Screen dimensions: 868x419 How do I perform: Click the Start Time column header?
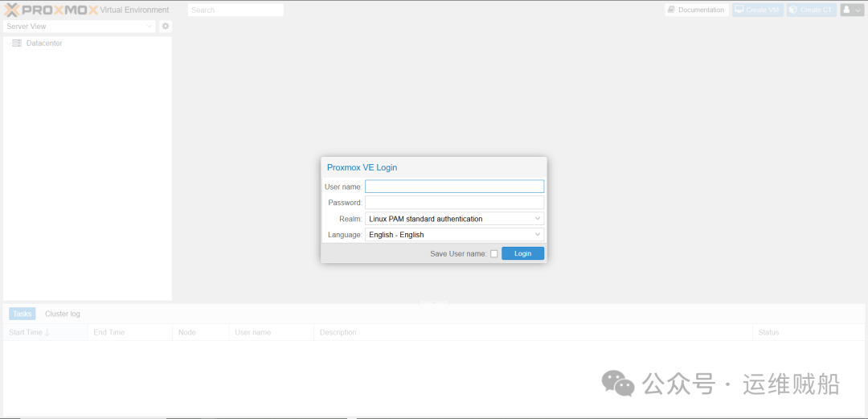click(x=45, y=332)
